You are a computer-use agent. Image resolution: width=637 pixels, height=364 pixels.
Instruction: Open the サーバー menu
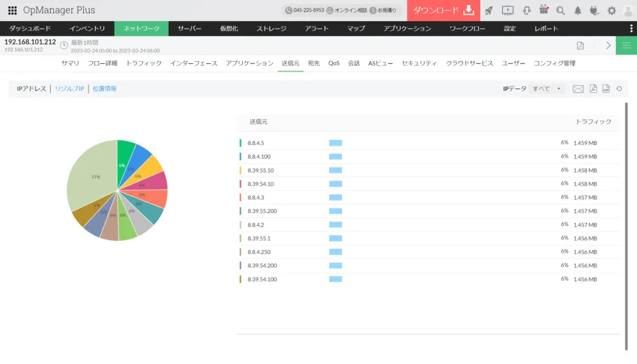coord(189,29)
